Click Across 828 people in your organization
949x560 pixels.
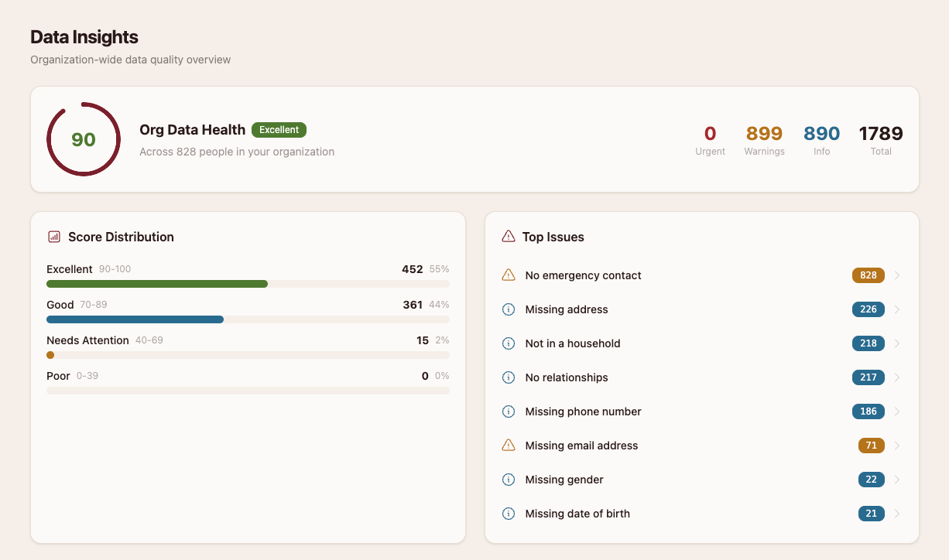[237, 152]
